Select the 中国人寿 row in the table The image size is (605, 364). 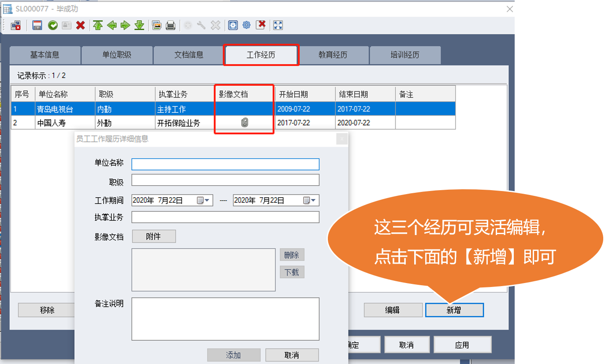click(52, 123)
